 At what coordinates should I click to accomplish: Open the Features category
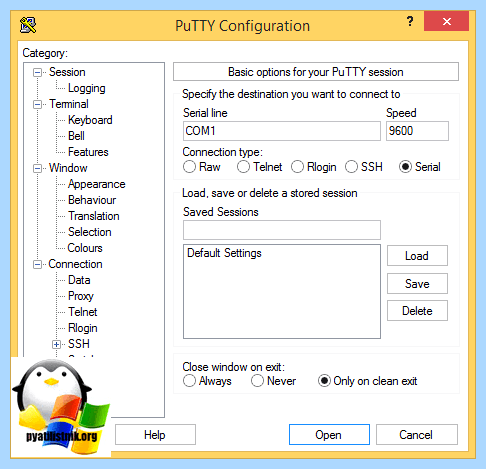click(x=88, y=152)
